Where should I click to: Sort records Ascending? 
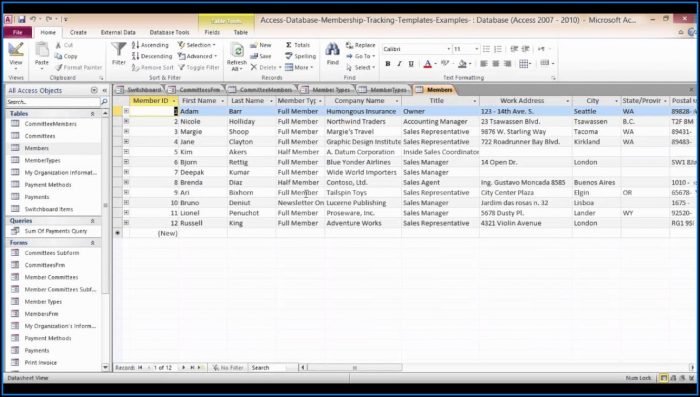[x=150, y=45]
